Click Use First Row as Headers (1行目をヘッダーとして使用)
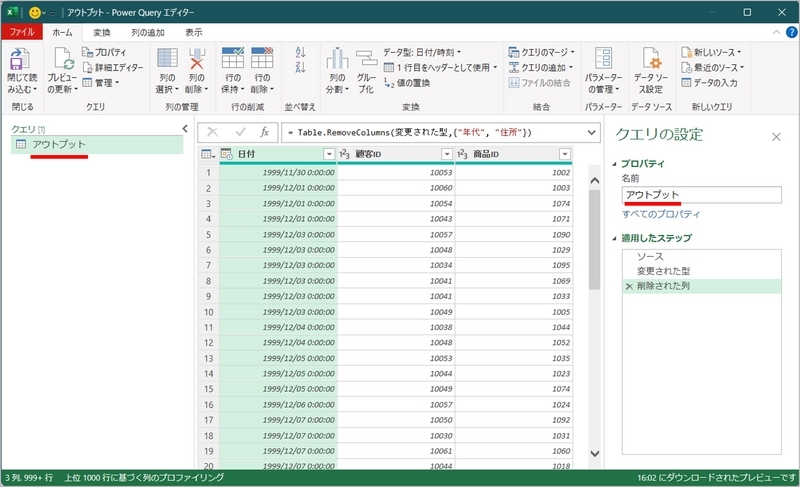This screenshot has height=487, width=800. pos(440,67)
